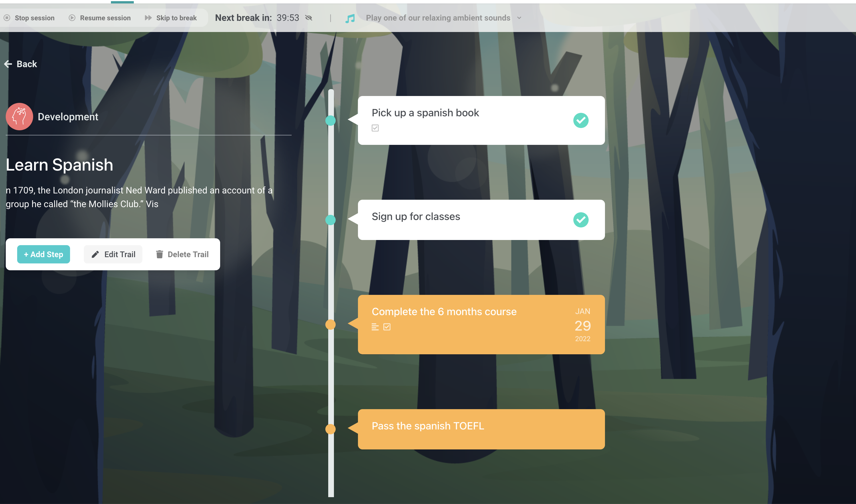Click the music note icon
This screenshot has height=504, width=856.
pyautogui.click(x=350, y=18)
